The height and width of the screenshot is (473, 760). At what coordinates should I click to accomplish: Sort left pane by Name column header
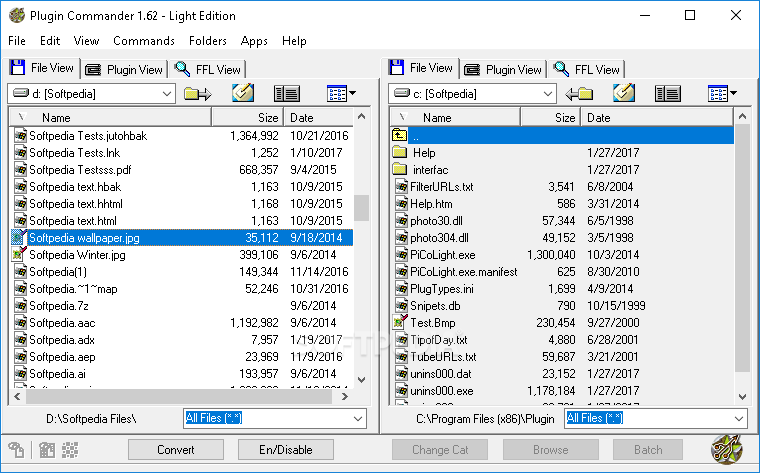point(111,117)
